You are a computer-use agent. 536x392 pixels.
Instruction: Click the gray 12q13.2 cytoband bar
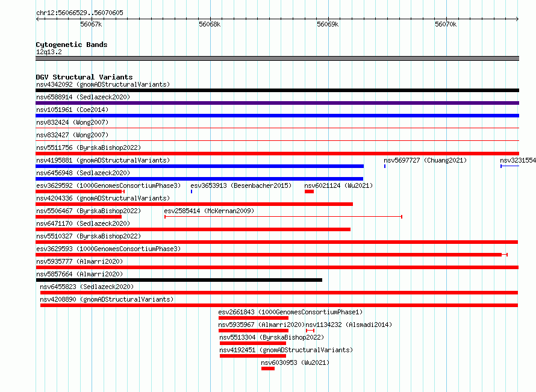[277, 58]
